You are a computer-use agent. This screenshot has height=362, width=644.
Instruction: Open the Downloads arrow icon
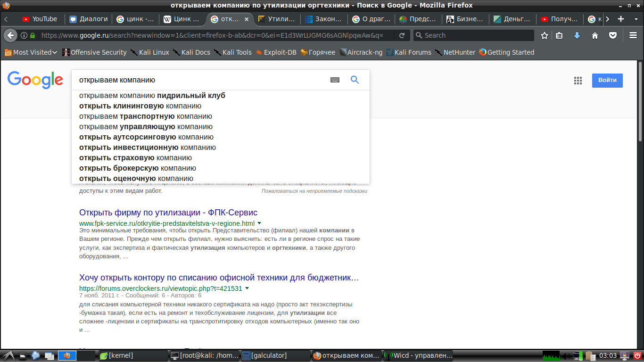click(x=577, y=35)
